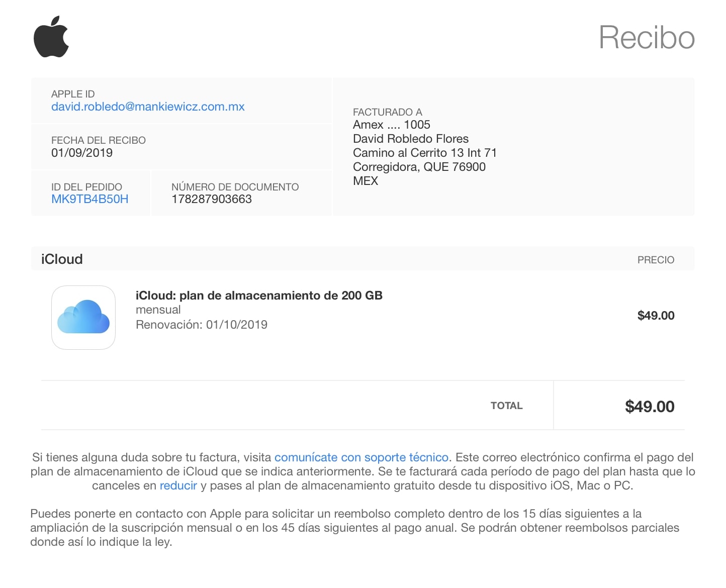726x588 pixels.
Task: Click receipt date 01/09/2019
Action: tap(82, 153)
